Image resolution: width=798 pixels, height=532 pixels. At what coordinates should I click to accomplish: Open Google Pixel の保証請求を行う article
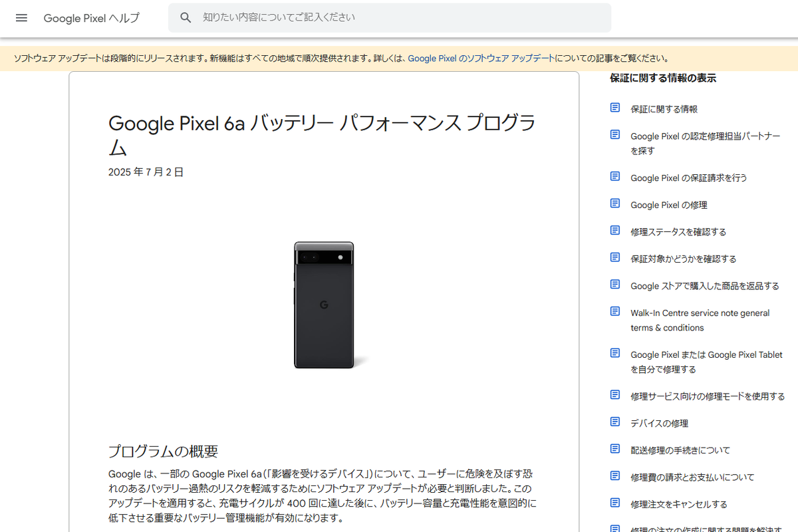click(x=689, y=178)
